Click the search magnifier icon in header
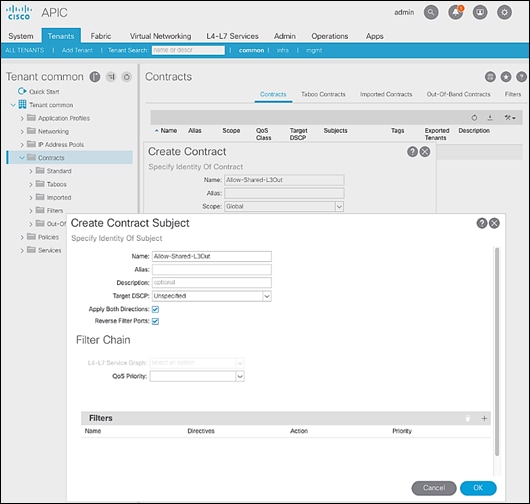Screen dimensions: 530x504 (431, 13)
